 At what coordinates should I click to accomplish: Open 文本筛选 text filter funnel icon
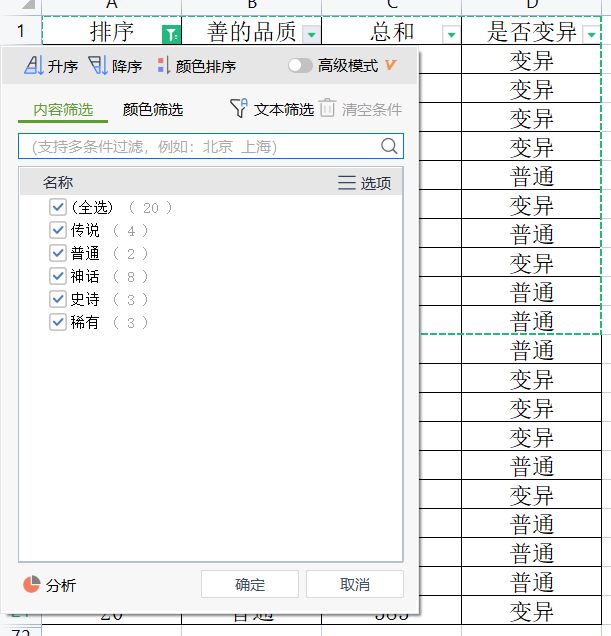(x=239, y=108)
